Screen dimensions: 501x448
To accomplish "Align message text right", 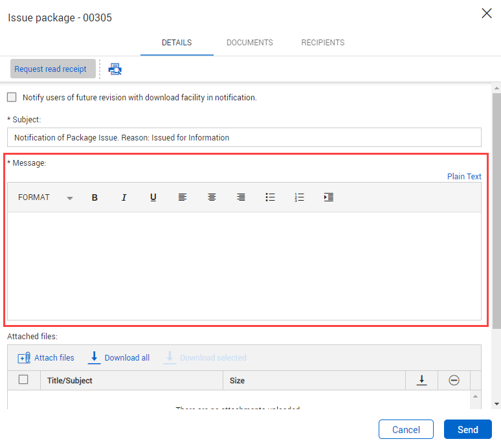I will pos(241,197).
